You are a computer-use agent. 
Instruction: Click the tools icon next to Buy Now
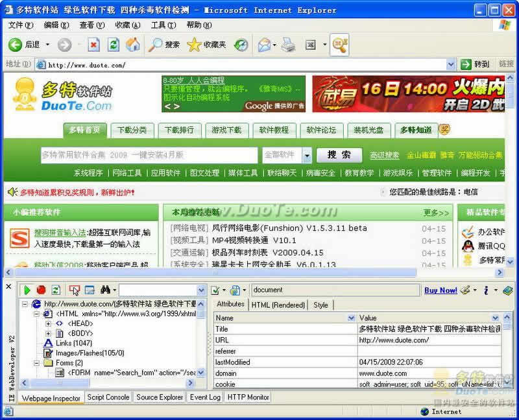(x=466, y=290)
